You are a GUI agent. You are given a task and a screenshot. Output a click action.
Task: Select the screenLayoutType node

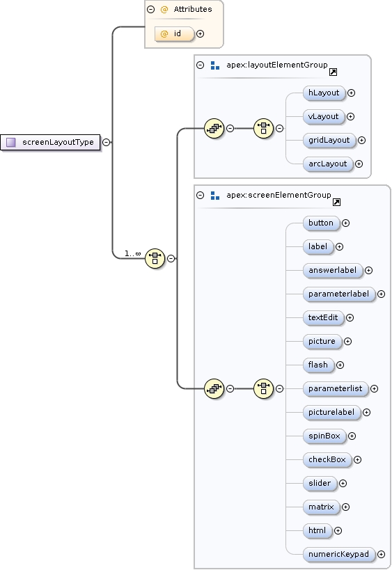50,142
